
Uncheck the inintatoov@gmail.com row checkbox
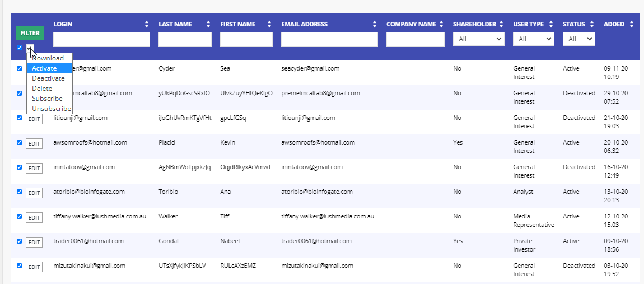[x=19, y=167]
